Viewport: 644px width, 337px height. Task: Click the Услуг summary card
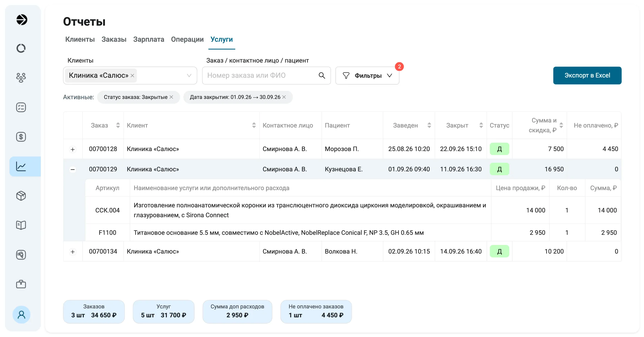(163, 311)
